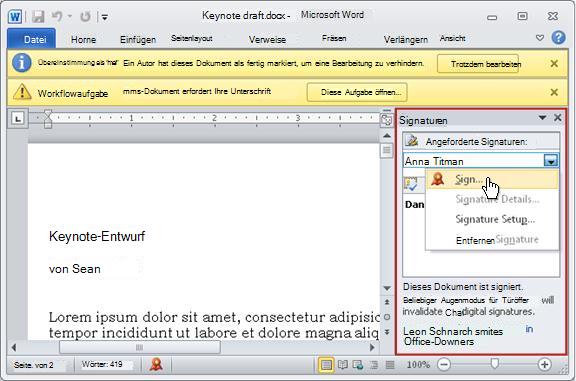
Task: Open the Signaturen pane options arrow
Action: (x=542, y=118)
